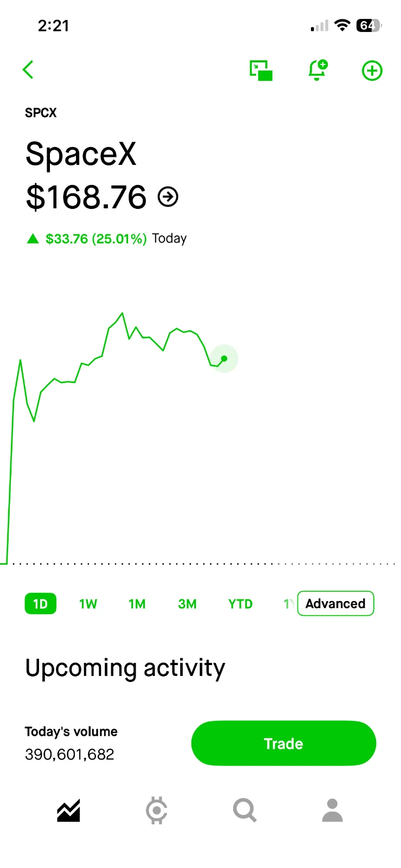This screenshot has width=401, height=868.
Task: Open the Advanced chart view
Action: (x=335, y=603)
